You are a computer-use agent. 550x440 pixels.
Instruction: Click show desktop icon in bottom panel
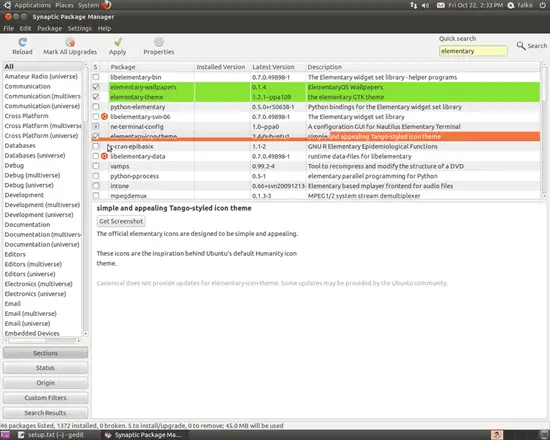(5, 435)
